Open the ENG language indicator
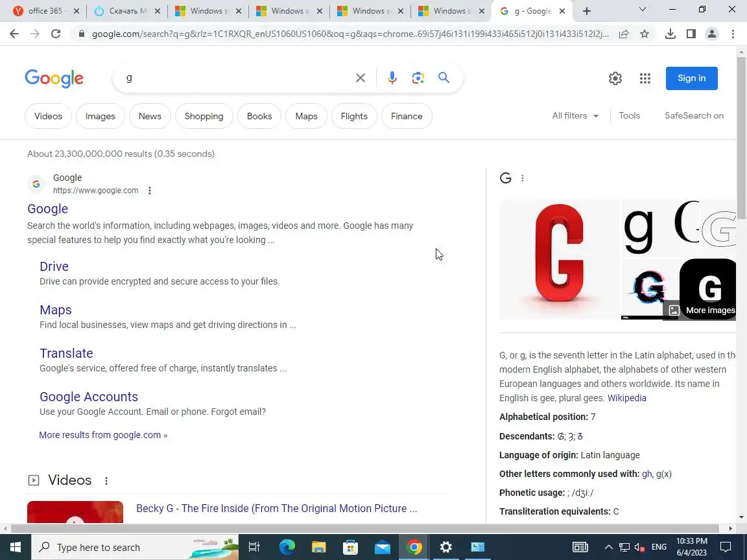 [x=659, y=547]
